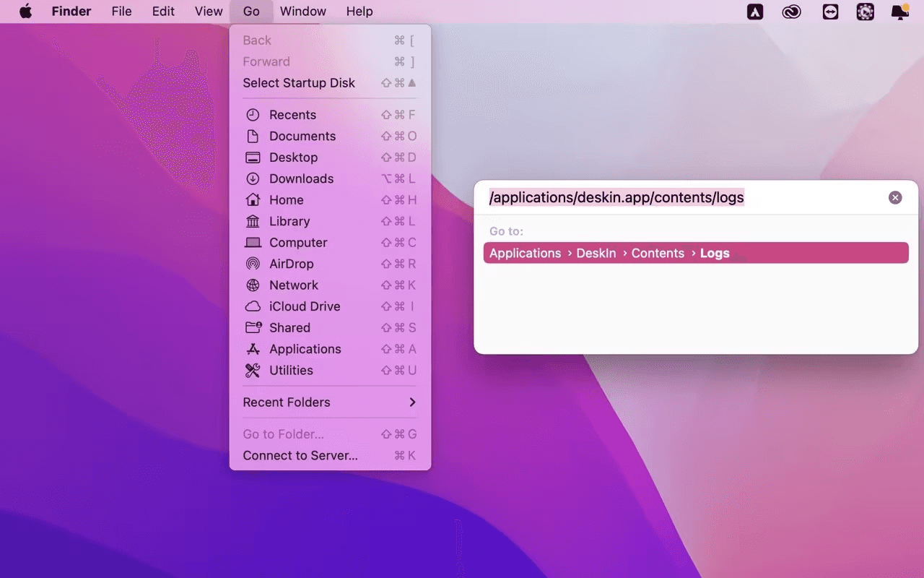Screen dimensions: 924x578
Task: Choose Shared in the Go menu
Action: pos(330,327)
